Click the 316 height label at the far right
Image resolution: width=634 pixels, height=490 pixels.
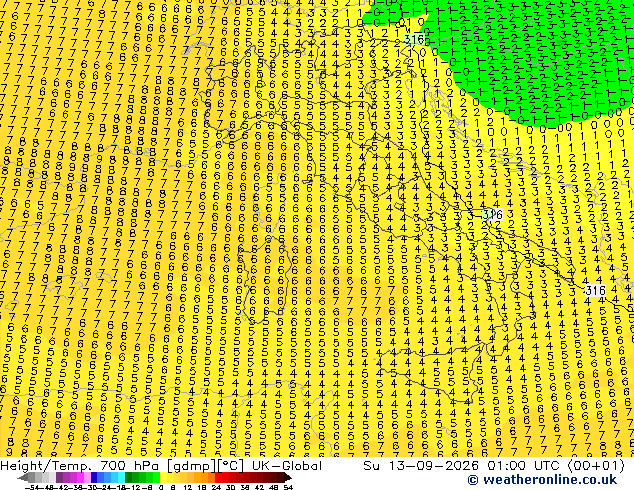(x=595, y=290)
